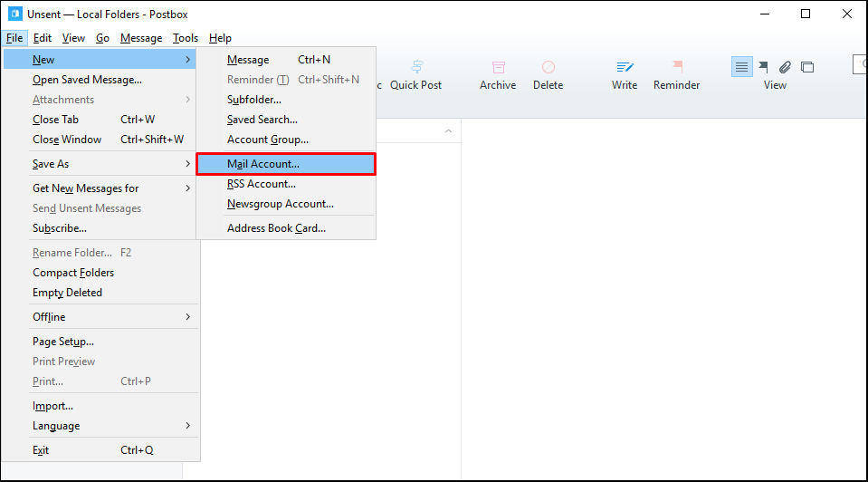This screenshot has height=482, width=868.
Task: Click Close Tab in File menu
Action: 100,120
